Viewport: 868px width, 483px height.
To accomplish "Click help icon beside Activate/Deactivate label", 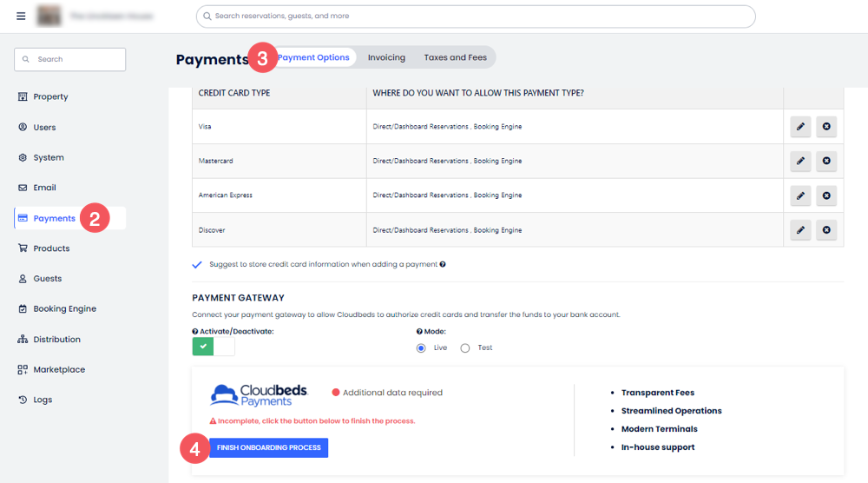I will tap(195, 331).
